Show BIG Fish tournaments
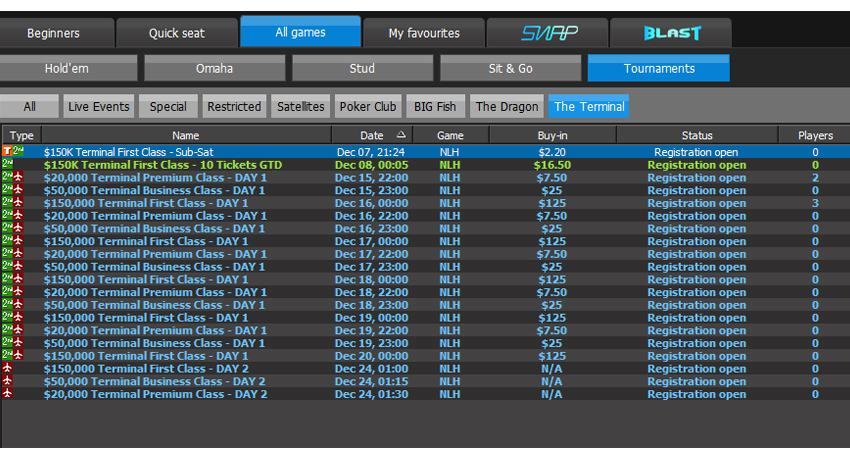The width and height of the screenshot is (850, 469). coord(436,107)
